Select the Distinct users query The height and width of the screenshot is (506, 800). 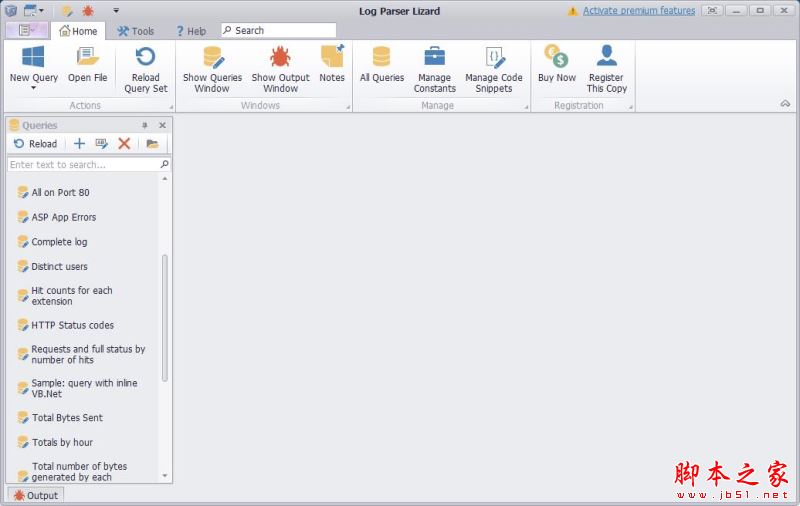[59, 266]
